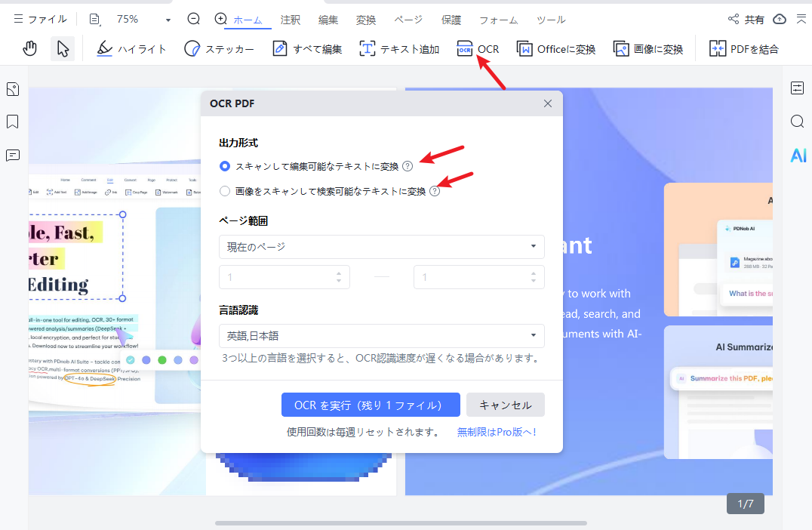Click the zoom in plus icon
The height and width of the screenshot is (530, 812).
pos(220,19)
